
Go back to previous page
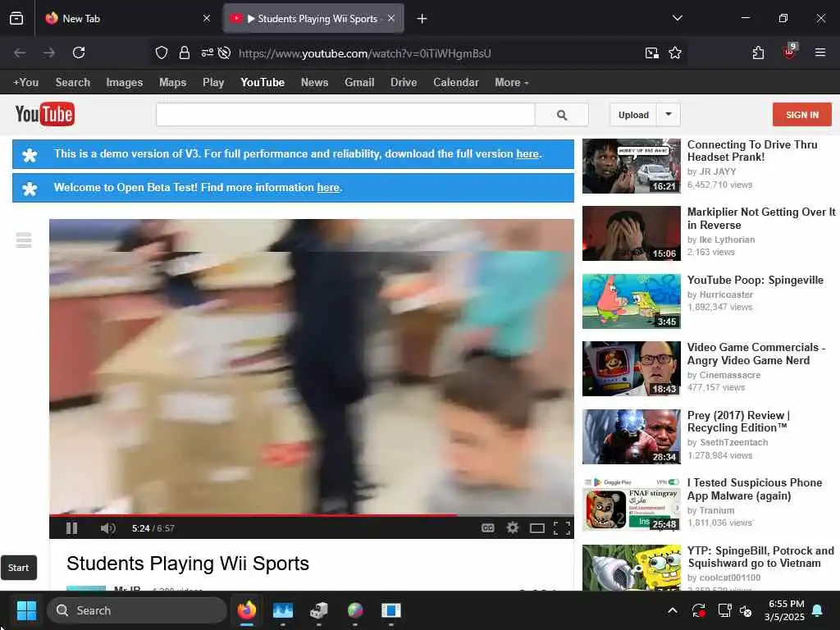[x=20, y=52]
